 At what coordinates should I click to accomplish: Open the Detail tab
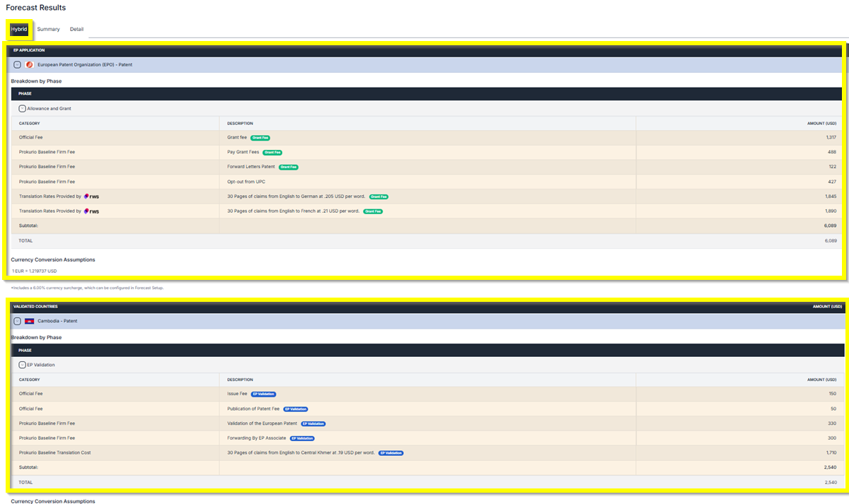[x=76, y=29]
